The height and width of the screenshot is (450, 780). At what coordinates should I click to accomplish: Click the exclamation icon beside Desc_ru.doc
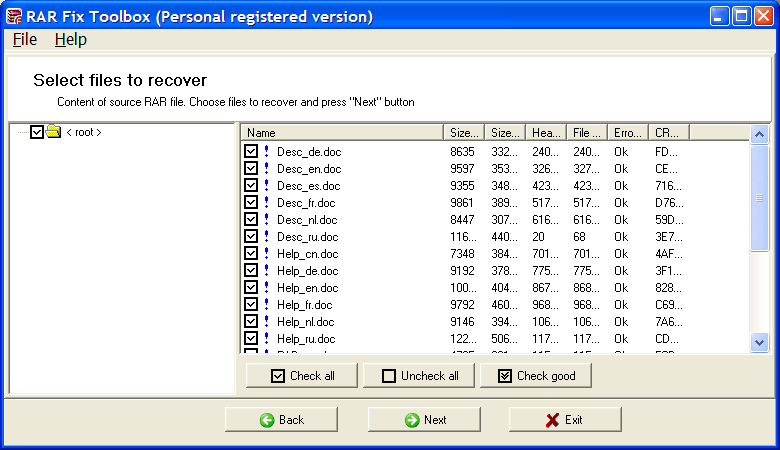(x=267, y=236)
